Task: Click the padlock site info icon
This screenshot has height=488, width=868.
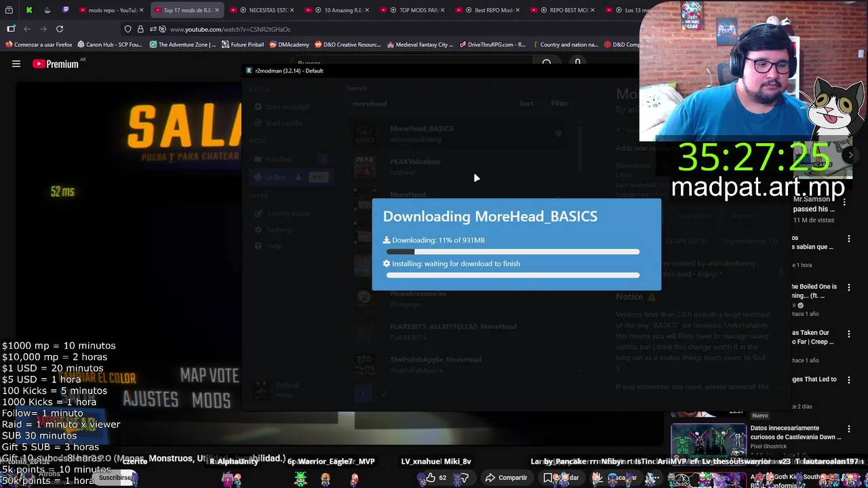Action: [x=140, y=29]
